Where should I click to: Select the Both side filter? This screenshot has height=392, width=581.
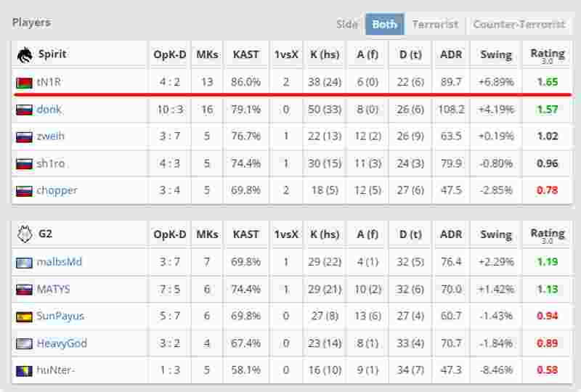[384, 24]
